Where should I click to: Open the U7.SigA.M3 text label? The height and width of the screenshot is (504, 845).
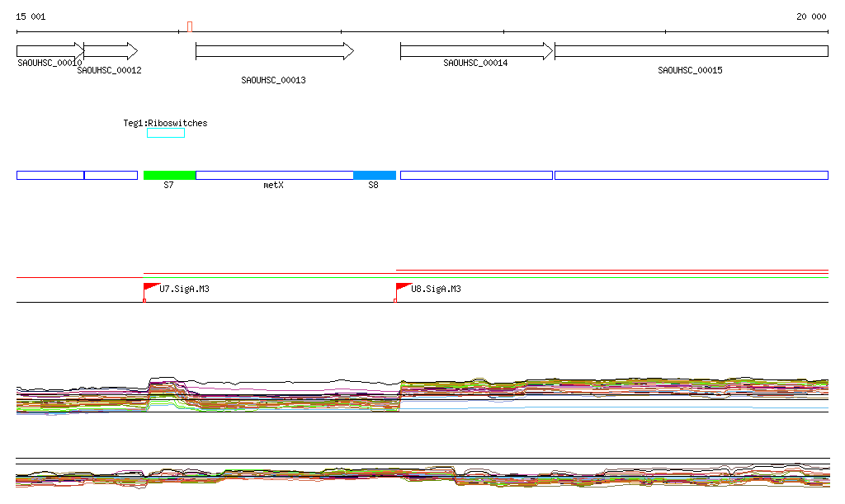pos(184,290)
